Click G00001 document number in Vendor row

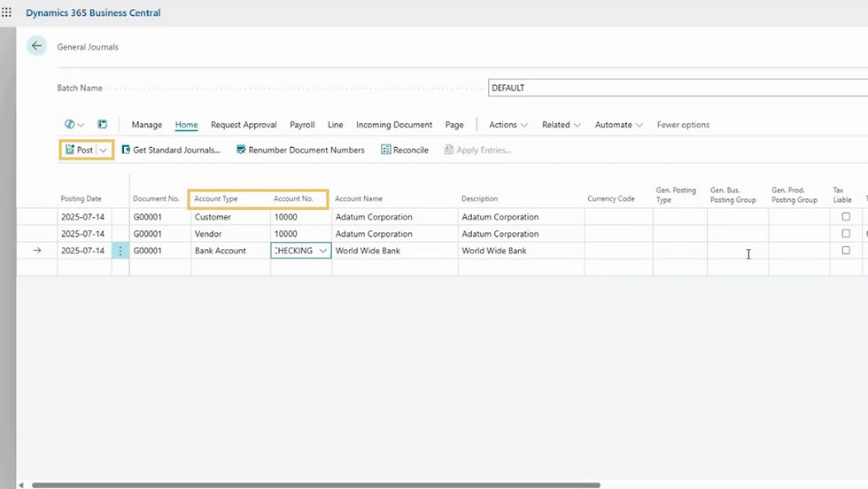160,234
